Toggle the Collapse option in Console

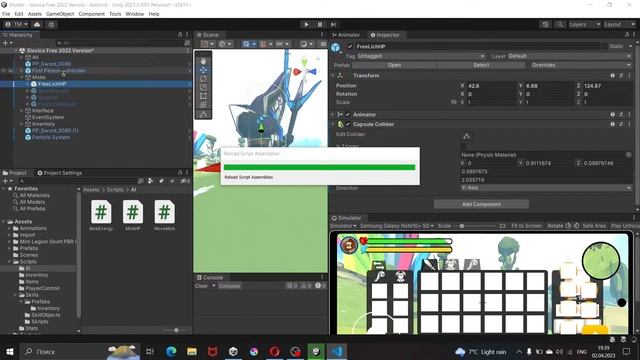pyautogui.click(x=229, y=286)
